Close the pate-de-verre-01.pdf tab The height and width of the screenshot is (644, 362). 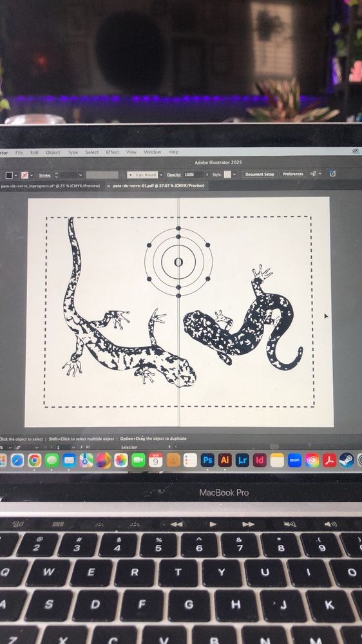coord(108,186)
